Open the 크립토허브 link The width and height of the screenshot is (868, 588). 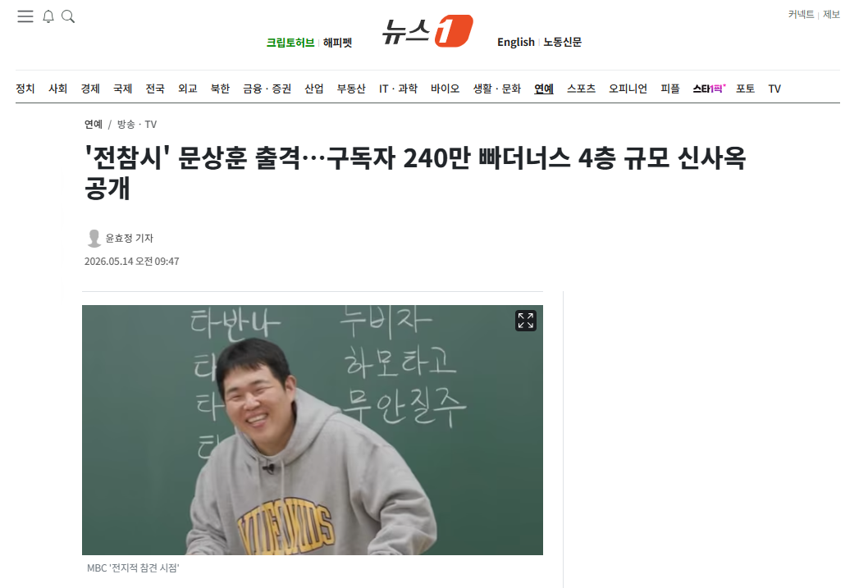[290, 43]
